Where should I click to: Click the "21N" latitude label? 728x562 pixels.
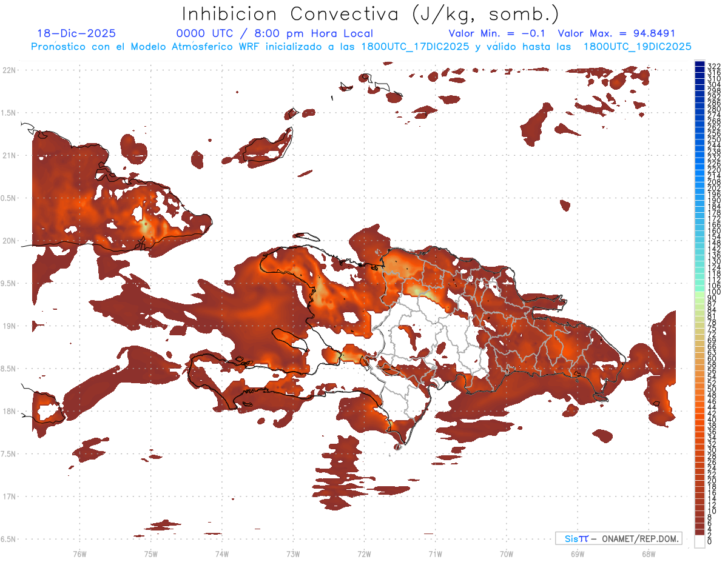pos(9,155)
